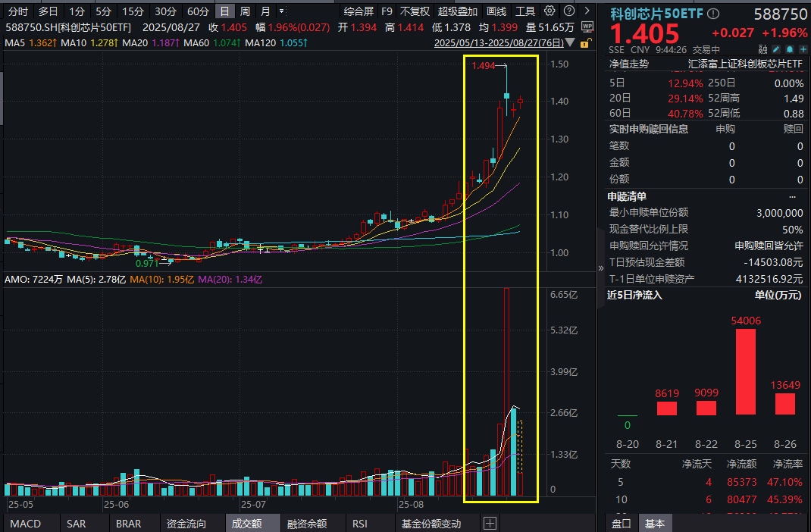The height and width of the screenshot is (532, 811).
Task: Expand the toolbar overflow arrow
Action: (x=587, y=11)
